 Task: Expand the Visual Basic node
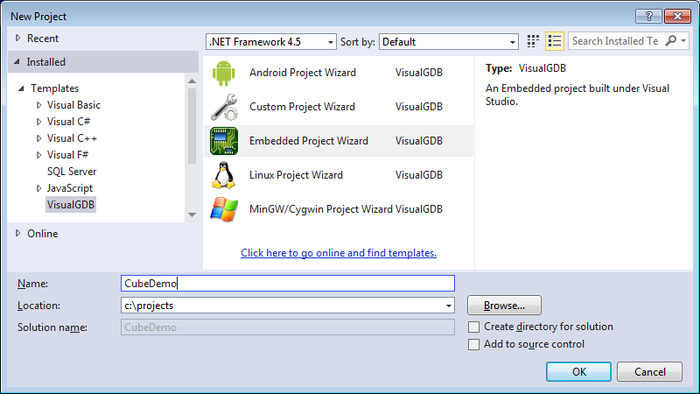pyautogui.click(x=39, y=105)
